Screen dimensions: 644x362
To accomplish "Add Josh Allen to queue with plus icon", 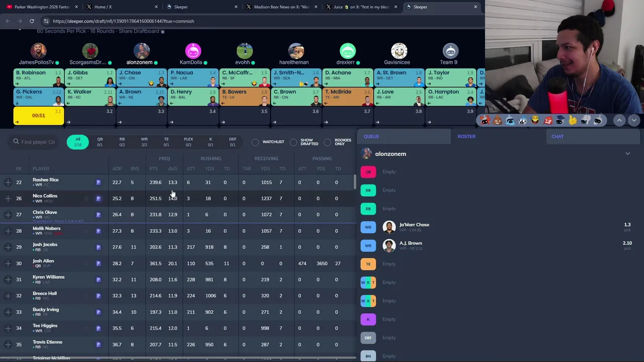I will pos(8,263).
